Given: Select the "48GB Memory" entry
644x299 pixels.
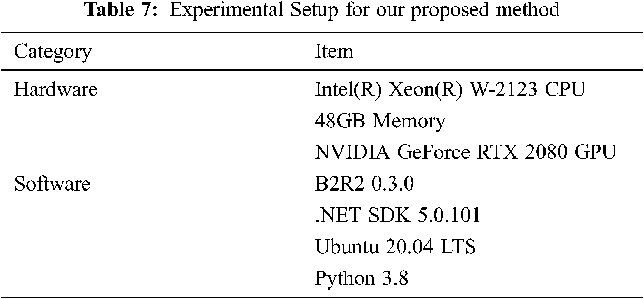Looking at the screenshot, I should [x=380, y=121].
